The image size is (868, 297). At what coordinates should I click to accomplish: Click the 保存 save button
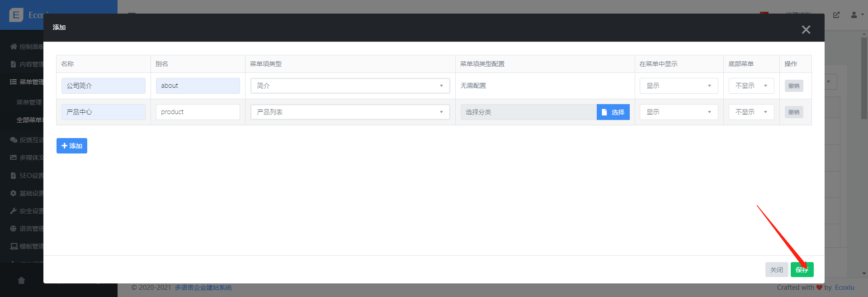802,270
